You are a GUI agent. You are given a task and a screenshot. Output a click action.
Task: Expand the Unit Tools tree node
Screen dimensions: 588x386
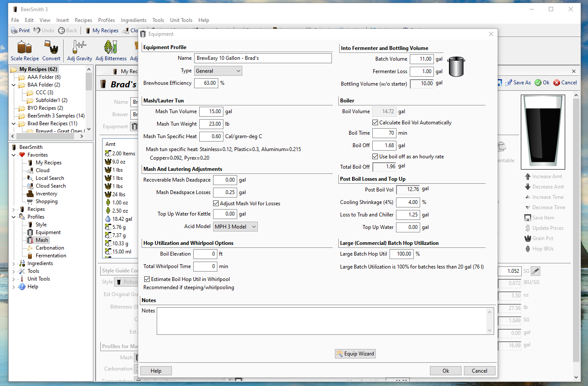pos(14,279)
